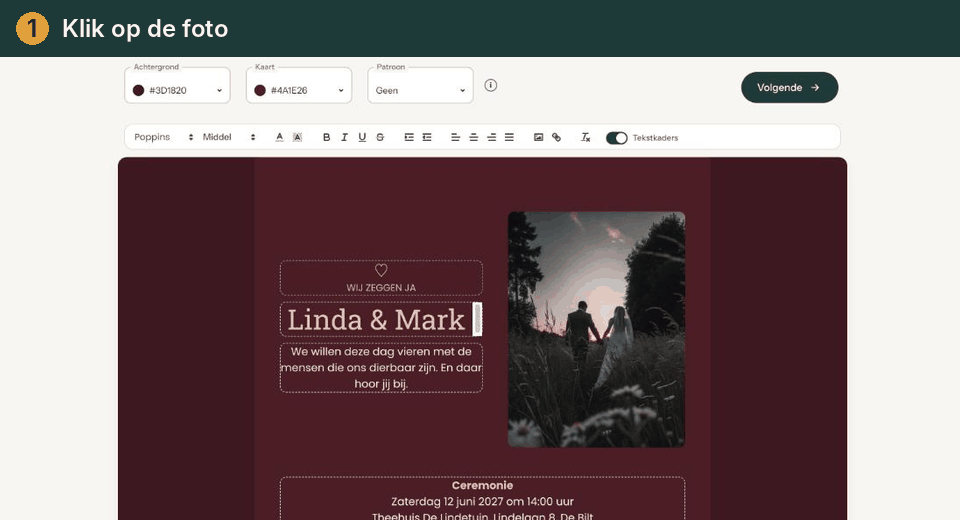Click the #3D1820 background color swatch

pos(138,90)
